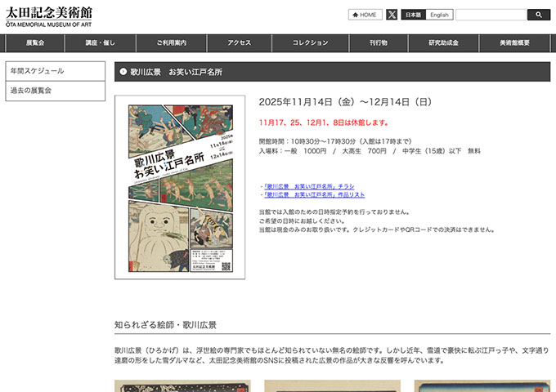Open the 講座・催し menu
This screenshot has width=556, height=392.
(101, 42)
